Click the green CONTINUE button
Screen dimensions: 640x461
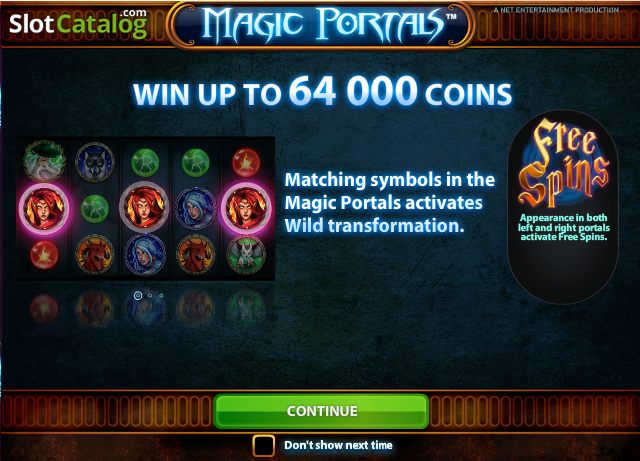(321, 411)
